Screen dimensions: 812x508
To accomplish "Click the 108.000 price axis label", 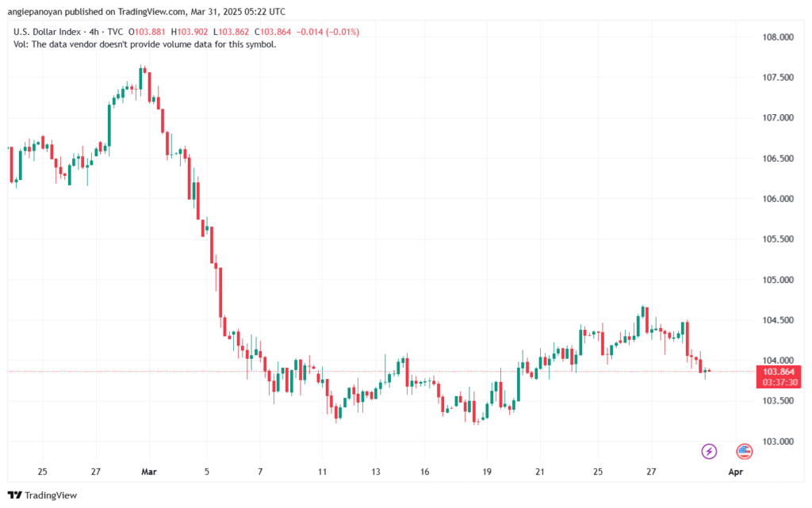I will point(778,37).
